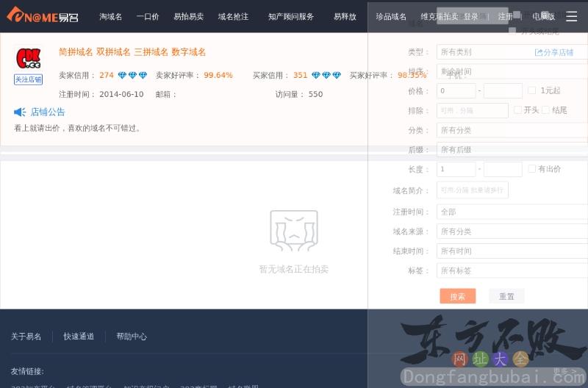Click the 重置 reset button
This screenshot has height=388, width=588.
[x=506, y=296]
